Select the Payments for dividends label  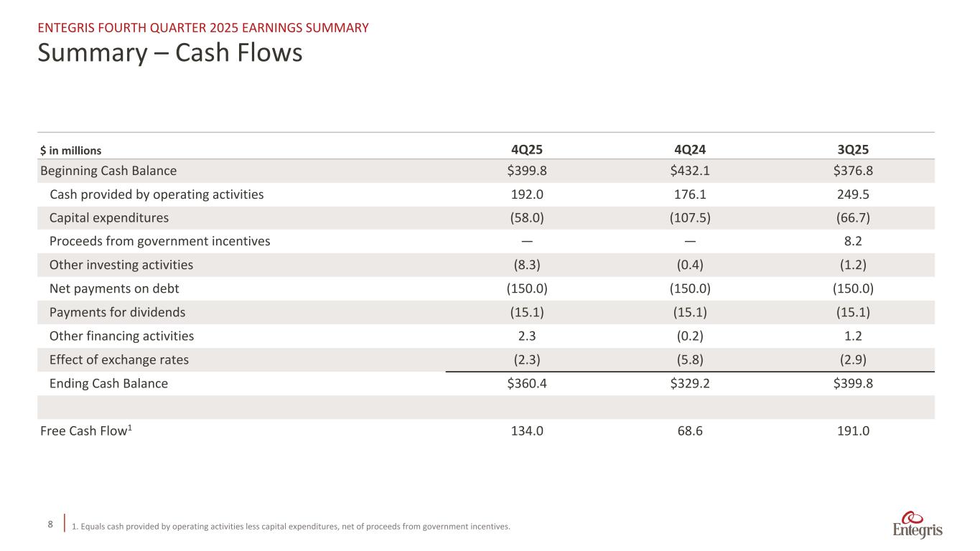coord(117,312)
